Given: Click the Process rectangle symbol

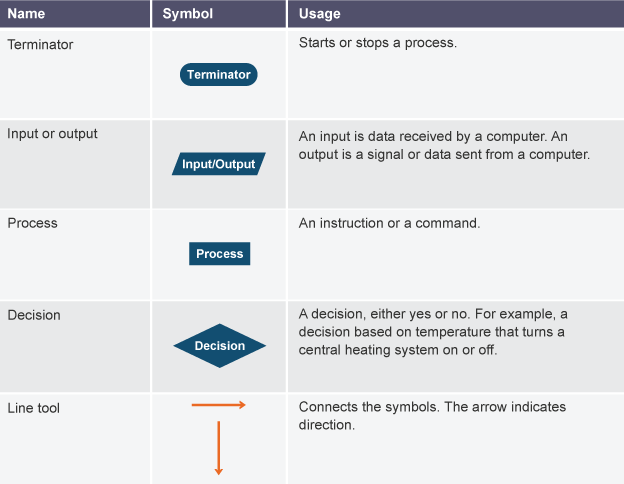Looking at the screenshot, I should (x=219, y=254).
